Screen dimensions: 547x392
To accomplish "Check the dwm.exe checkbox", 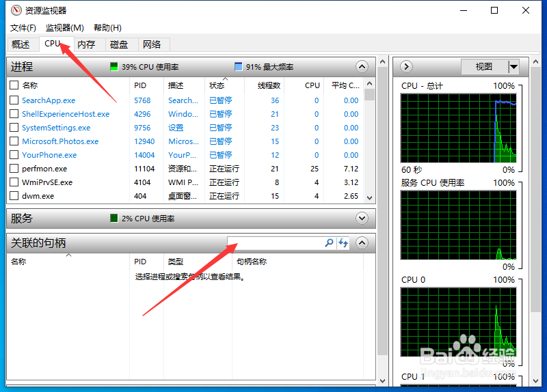I will coord(14,196).
